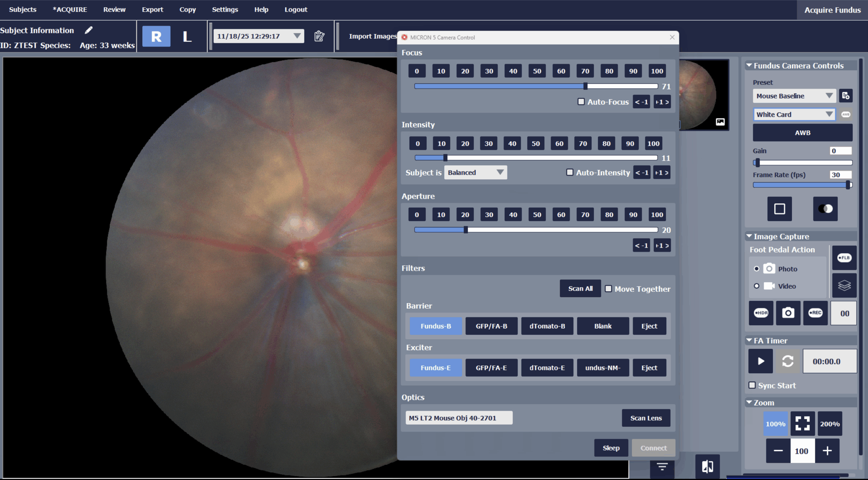
Task: Click the image stack layers icon
Action: (845, 285)
